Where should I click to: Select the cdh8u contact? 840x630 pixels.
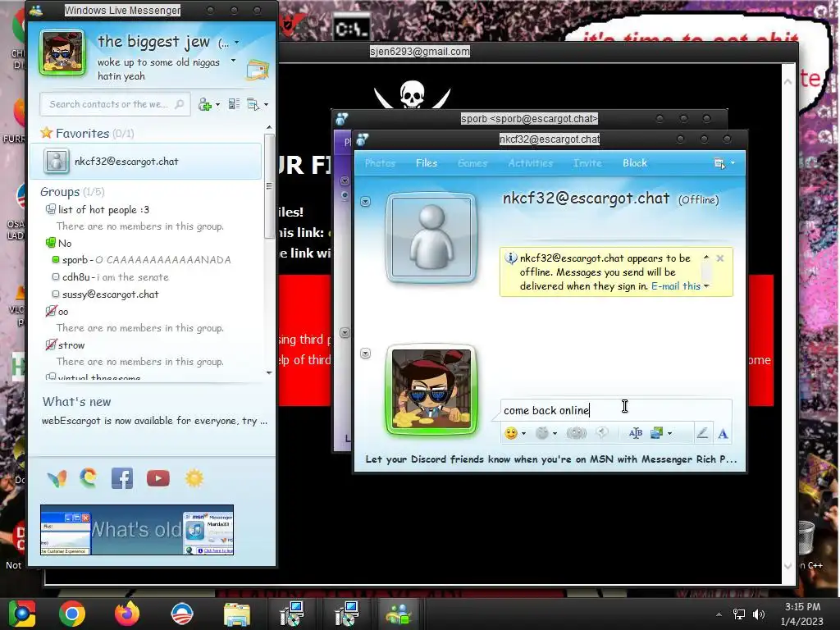point(111,277)
